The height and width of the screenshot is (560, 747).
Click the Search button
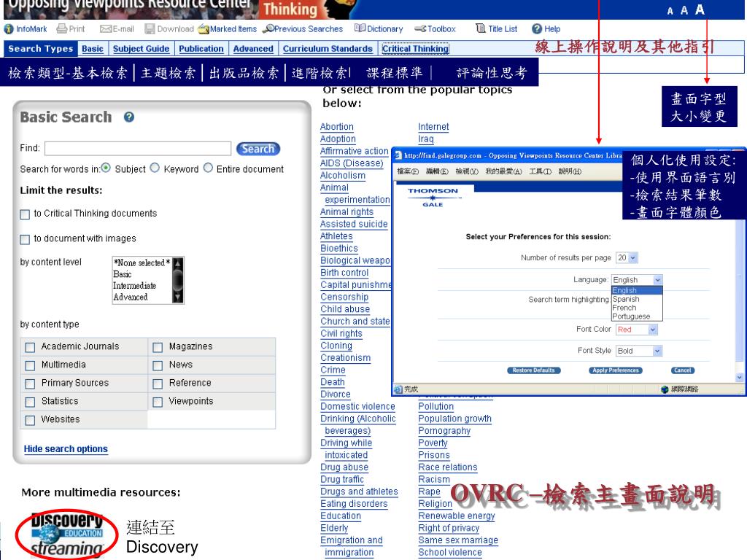(258, 149)
